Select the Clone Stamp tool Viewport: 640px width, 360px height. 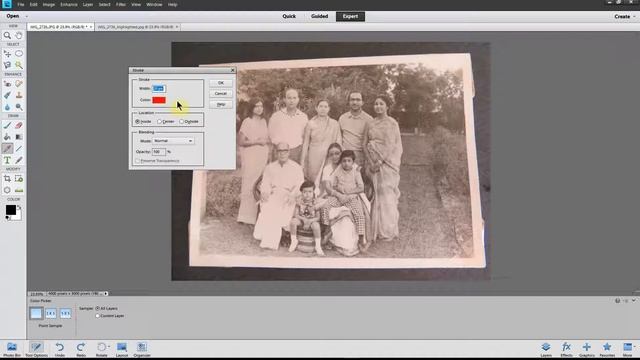[19, 95]
